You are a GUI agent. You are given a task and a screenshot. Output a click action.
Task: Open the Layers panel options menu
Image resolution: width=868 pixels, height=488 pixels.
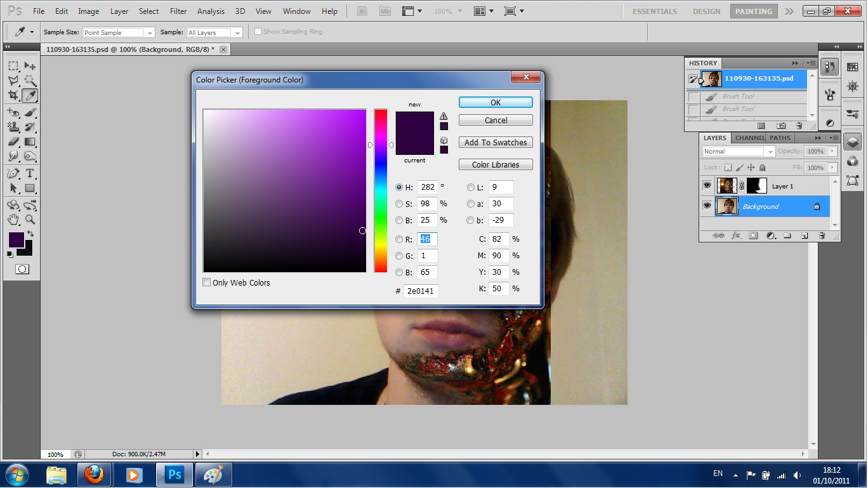coord(833,138)
